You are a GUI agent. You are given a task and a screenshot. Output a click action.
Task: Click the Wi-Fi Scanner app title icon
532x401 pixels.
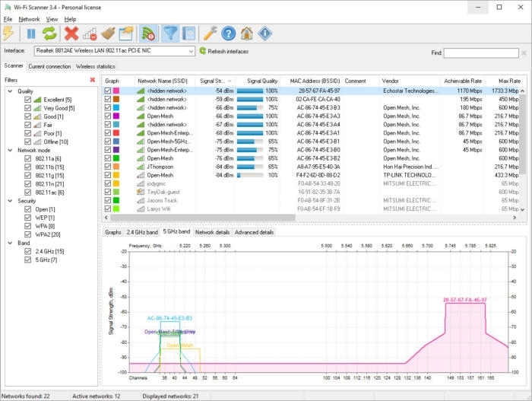[8, 7]
